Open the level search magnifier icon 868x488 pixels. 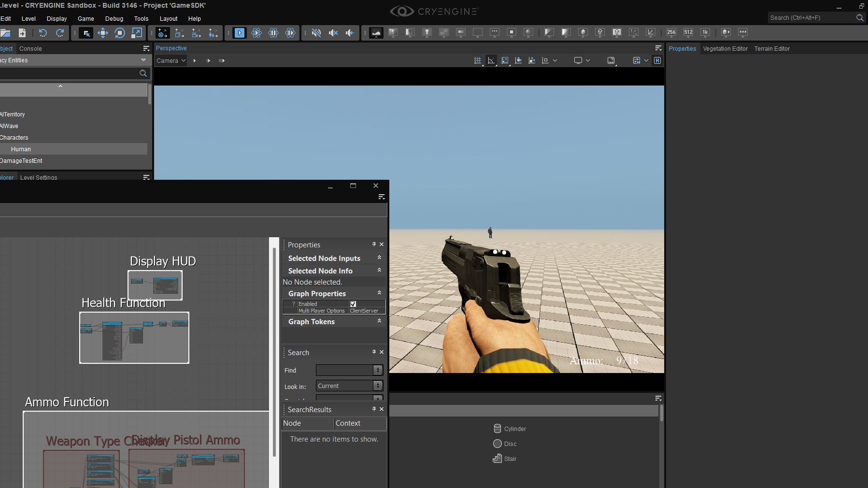143,73
